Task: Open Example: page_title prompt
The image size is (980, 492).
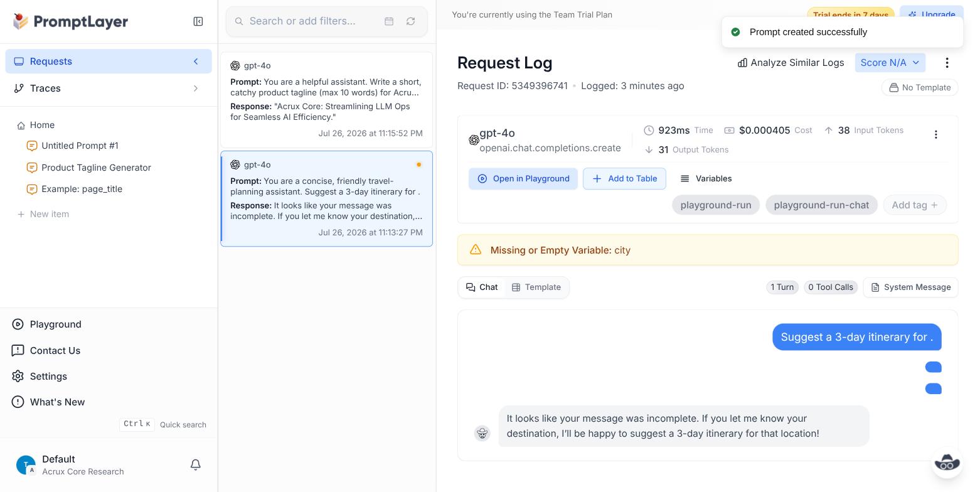Action: 82,189
